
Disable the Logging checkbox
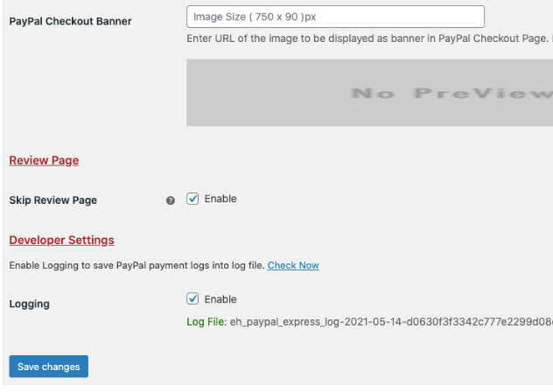193,299
